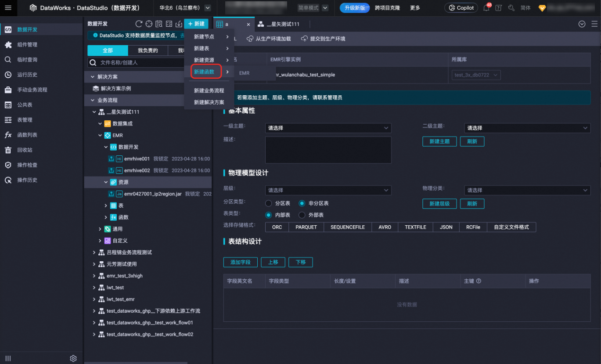This screenshot has width=601, height=364.
Task: Click the import icon beside 新建
Action: (x=179, y=24)
